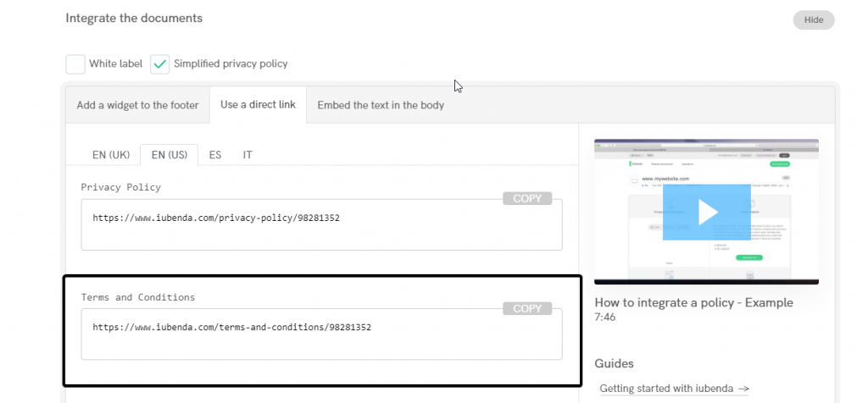Click the White label text label
Viewport: 868px width, 403px height.
tap(114, 63)
